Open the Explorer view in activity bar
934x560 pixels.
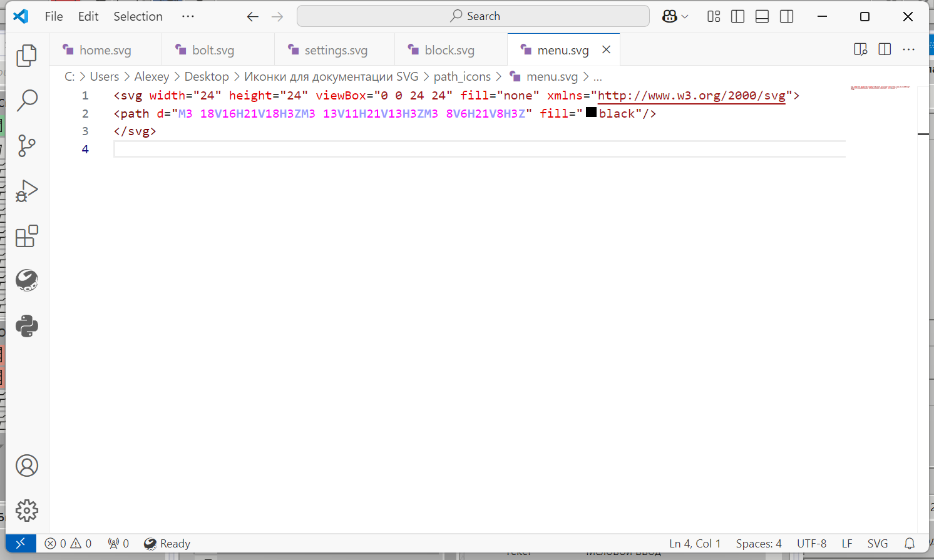[x=26, y=56]
